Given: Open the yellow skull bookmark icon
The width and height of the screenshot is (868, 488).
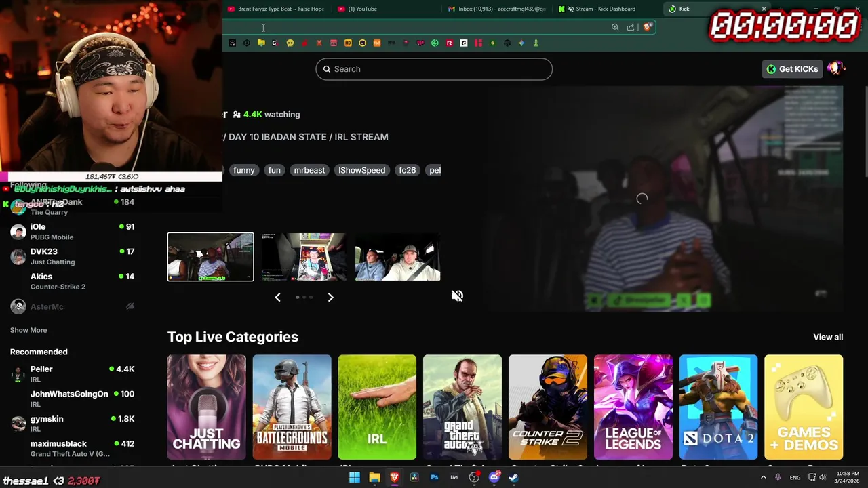Looking at the screenshot, I should click(290, 43).
